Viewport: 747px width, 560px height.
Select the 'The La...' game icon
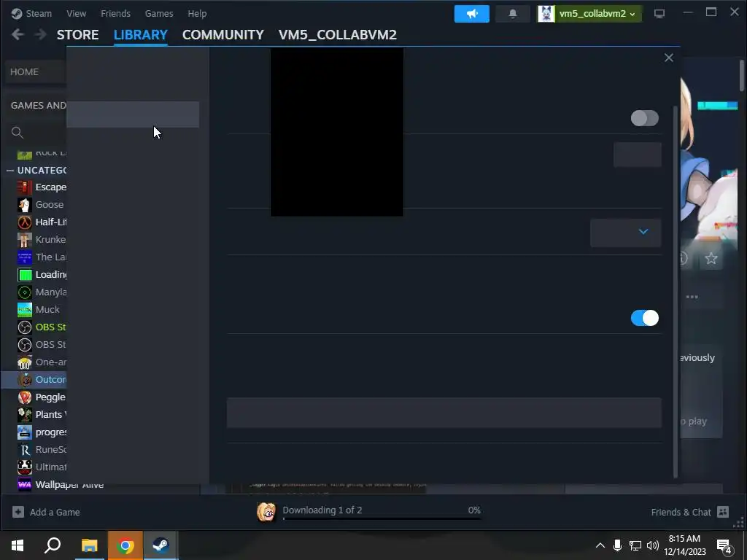coord(25,257)
